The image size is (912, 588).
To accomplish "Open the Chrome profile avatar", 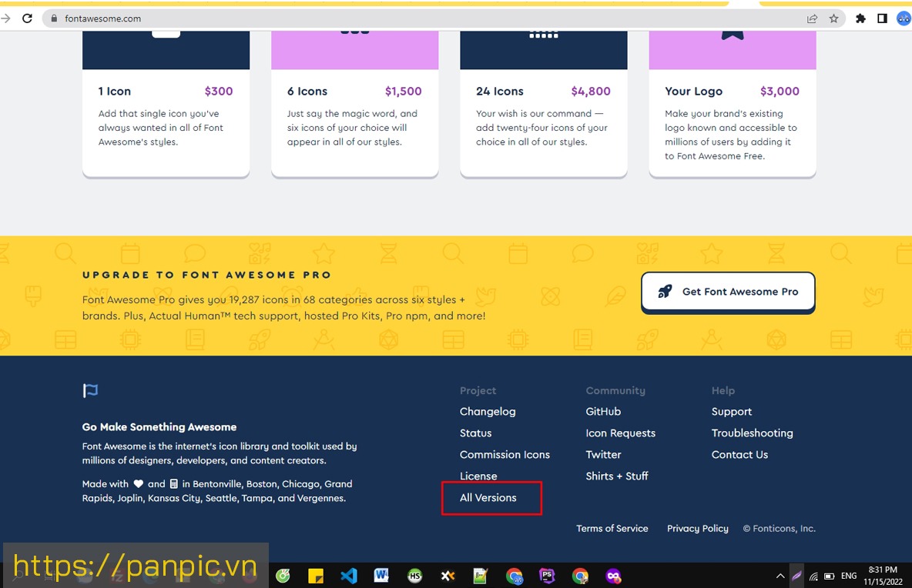I will click(x=904, y=18).
